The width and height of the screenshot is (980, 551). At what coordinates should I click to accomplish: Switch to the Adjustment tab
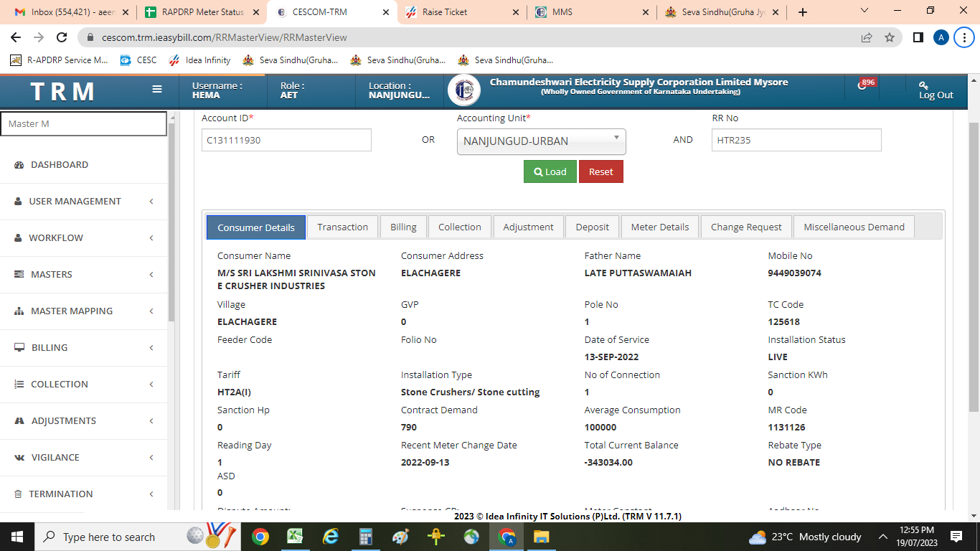pos(528,227)
